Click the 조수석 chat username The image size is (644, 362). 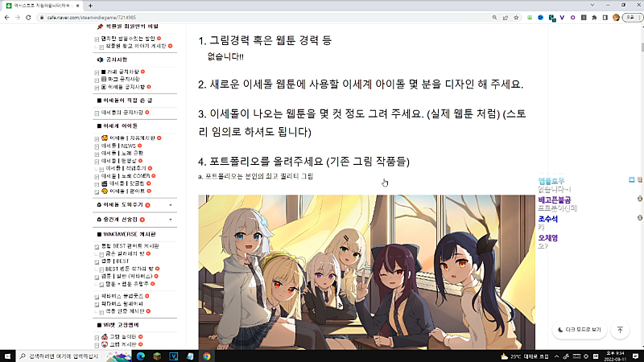(548, 219)
